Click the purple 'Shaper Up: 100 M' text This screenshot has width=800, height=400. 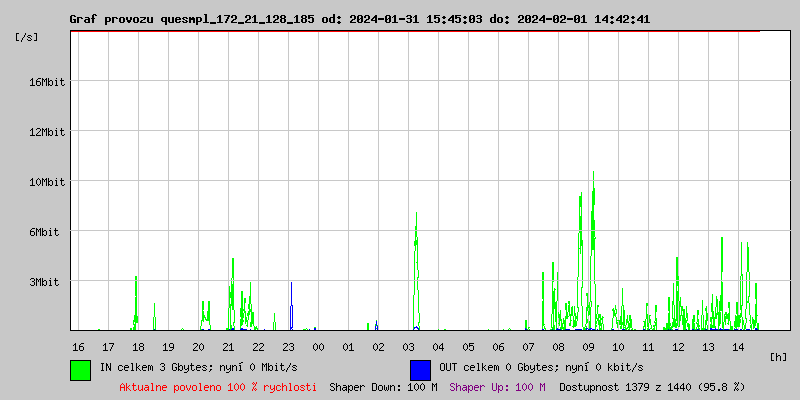pos(497,386)
